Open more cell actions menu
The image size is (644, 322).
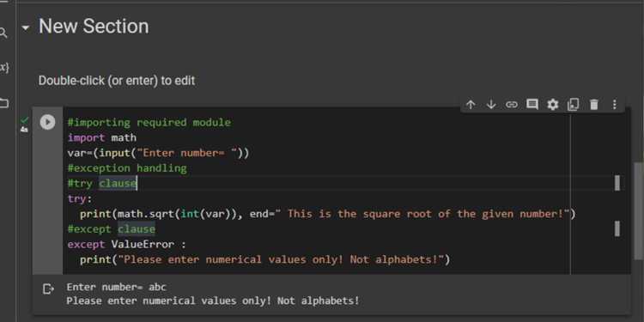click(615, 105)
